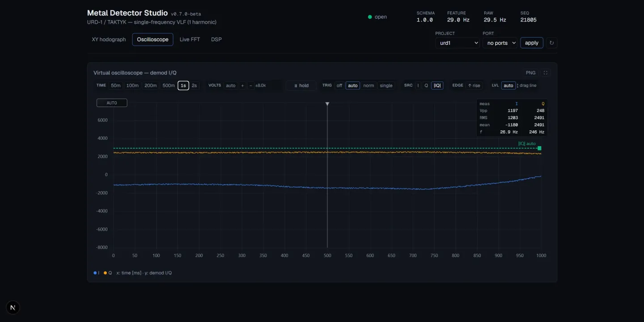
Task: Open the XY hodograph tab
Action: point(109,39)
